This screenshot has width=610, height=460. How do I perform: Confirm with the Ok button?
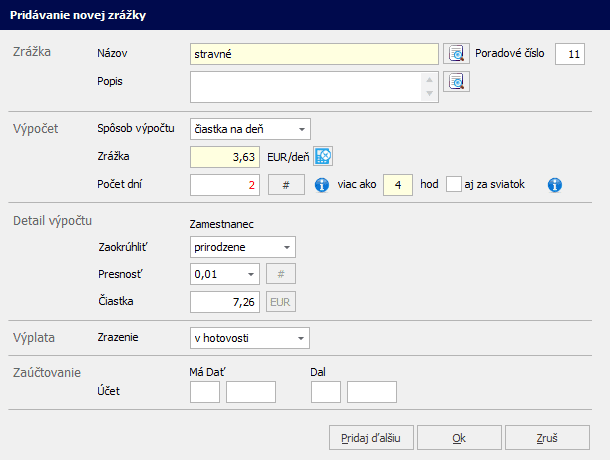(x=458, y=438)
